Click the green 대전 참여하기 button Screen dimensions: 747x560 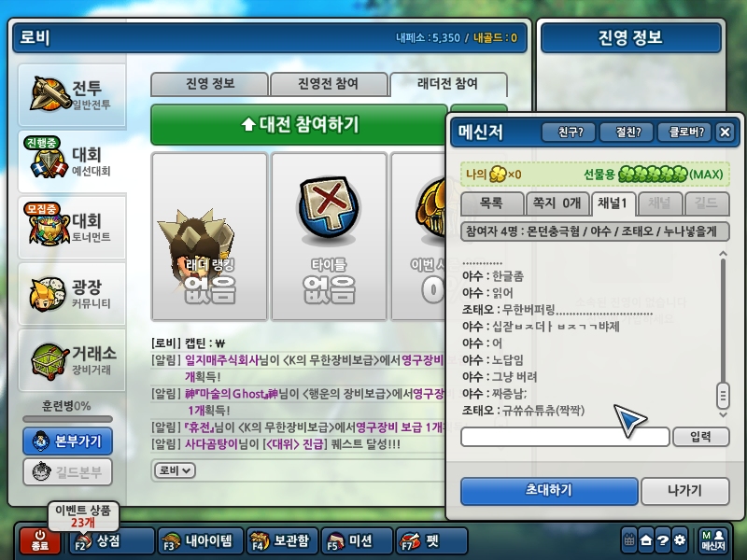(x=299, y=125)
